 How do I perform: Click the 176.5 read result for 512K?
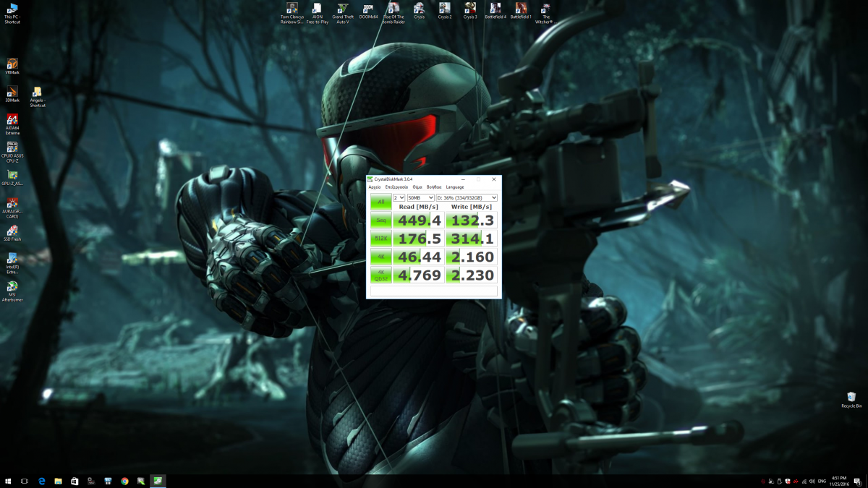coord(418,238)
